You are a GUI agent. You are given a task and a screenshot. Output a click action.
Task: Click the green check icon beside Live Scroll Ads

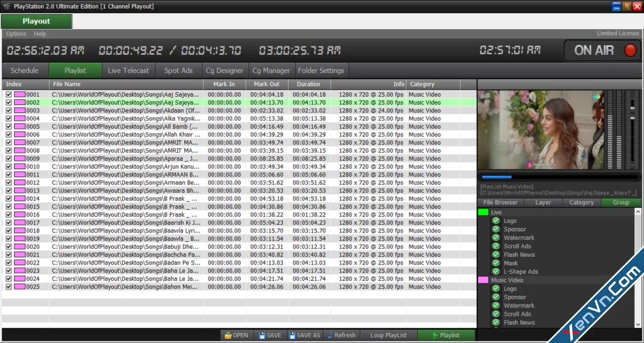pos(496,246)
